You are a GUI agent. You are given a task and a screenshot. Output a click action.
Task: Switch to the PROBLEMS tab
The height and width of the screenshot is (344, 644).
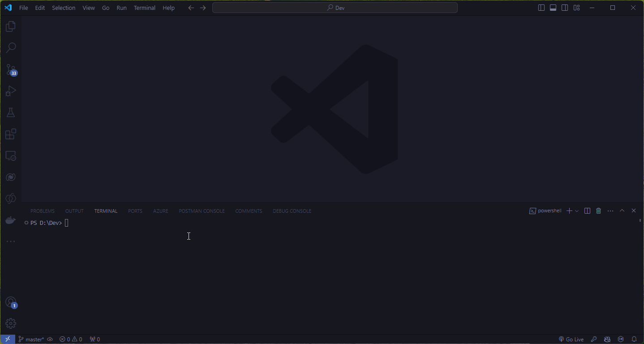(42, 211)
